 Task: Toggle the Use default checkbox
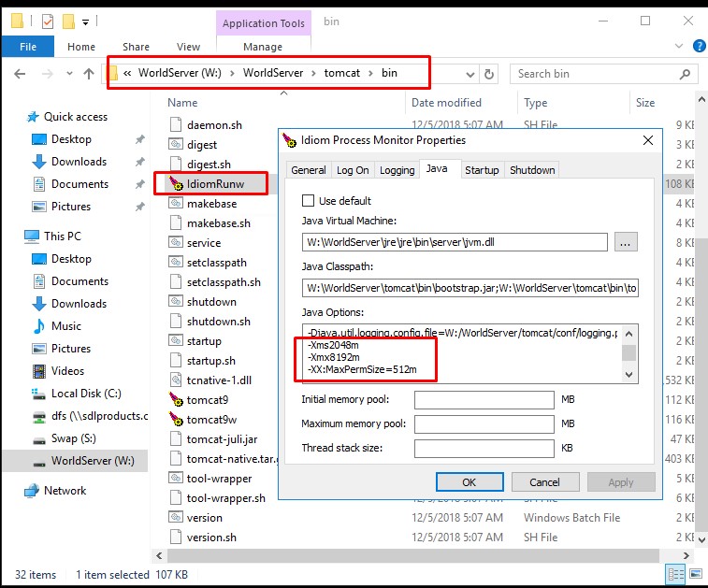coord(308,200)
